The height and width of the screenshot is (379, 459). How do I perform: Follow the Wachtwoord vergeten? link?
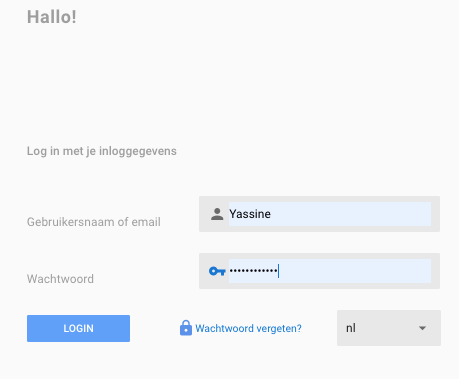pyautogui.click(x=248, y=328)
